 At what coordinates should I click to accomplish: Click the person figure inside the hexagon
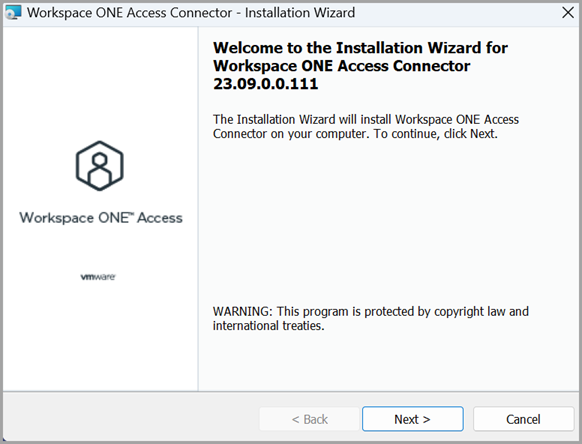99,170
